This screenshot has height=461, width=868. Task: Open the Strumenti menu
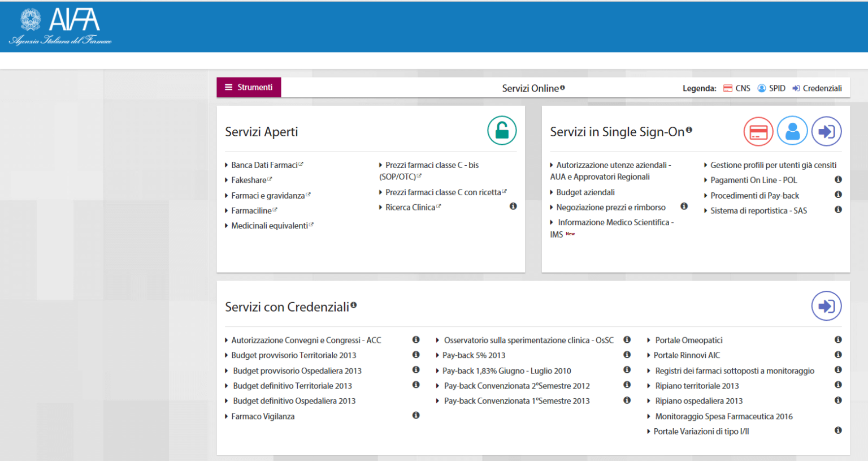pos(249,87)
